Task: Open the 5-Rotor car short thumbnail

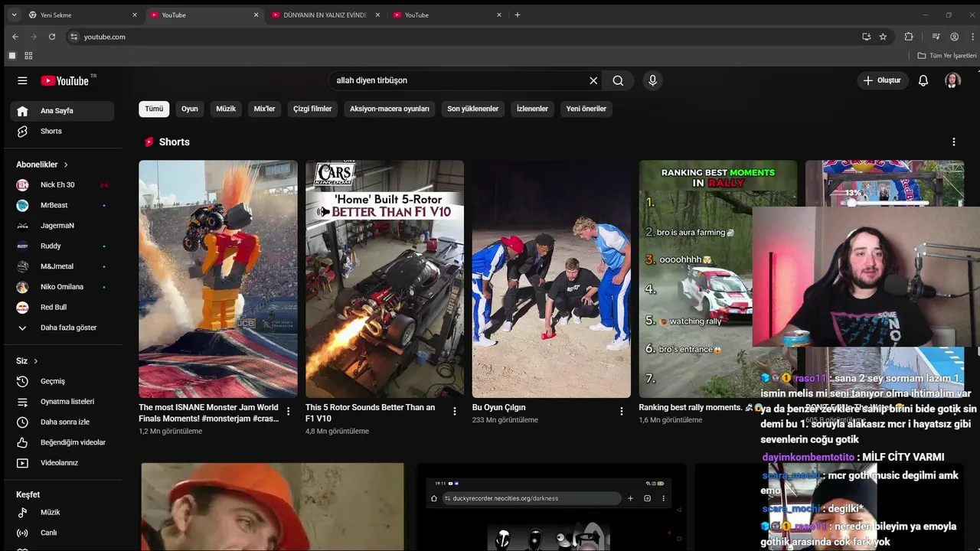Action: tap(384, 279)
